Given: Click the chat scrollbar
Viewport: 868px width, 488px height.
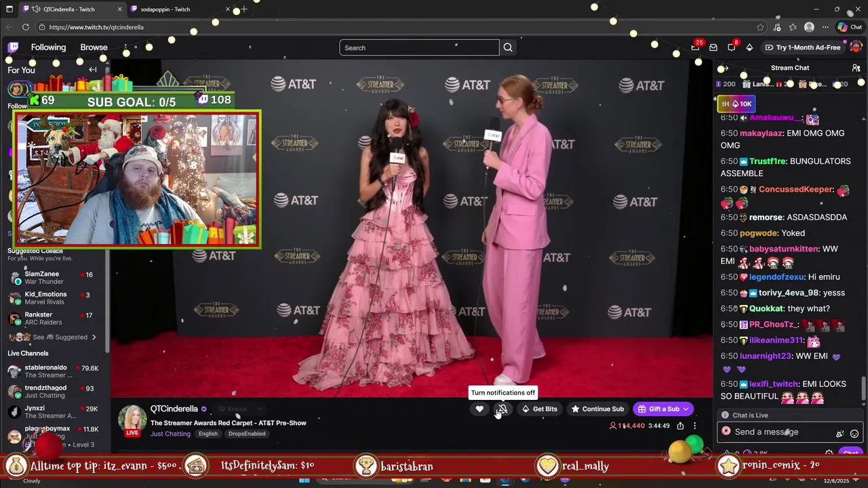Looking at the screenshot, I should tap(863, 388).
